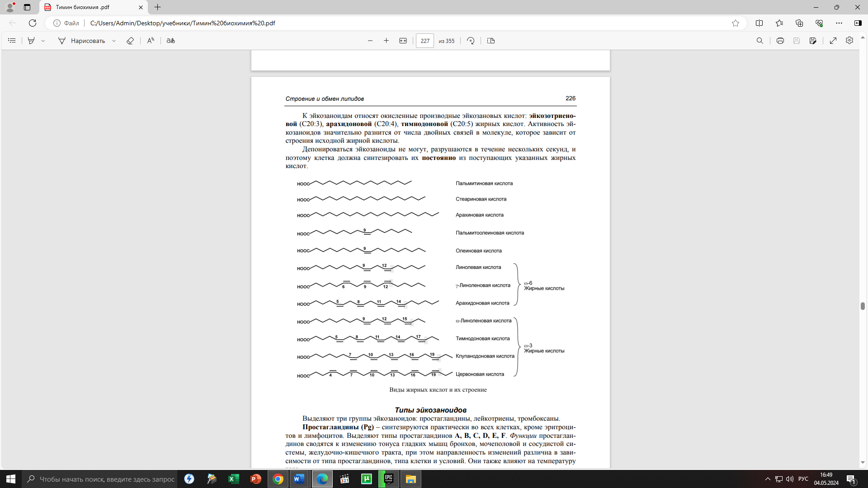Open Google Chrome from the taskbar
868x488 pixels.
point(278,479)
